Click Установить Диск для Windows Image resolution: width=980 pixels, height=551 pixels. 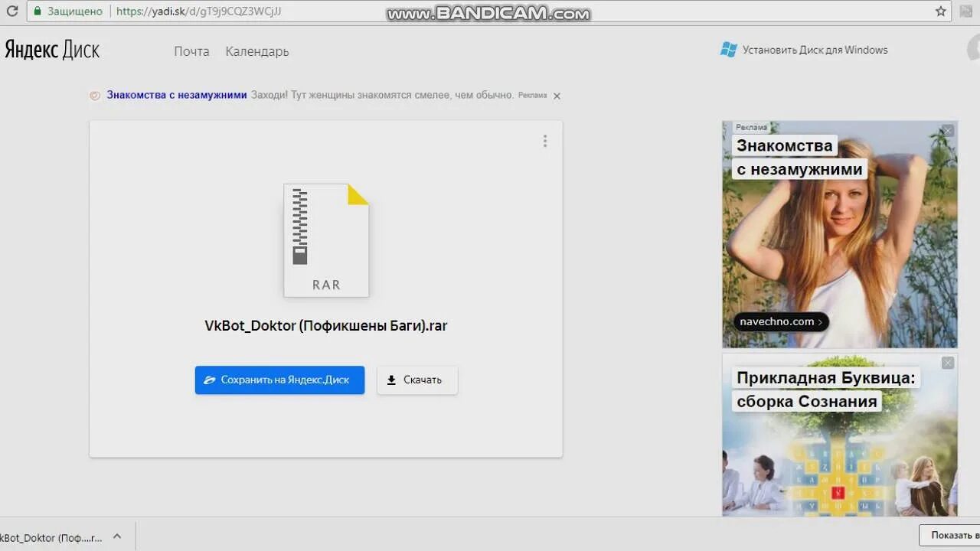[x=815, y=50]
